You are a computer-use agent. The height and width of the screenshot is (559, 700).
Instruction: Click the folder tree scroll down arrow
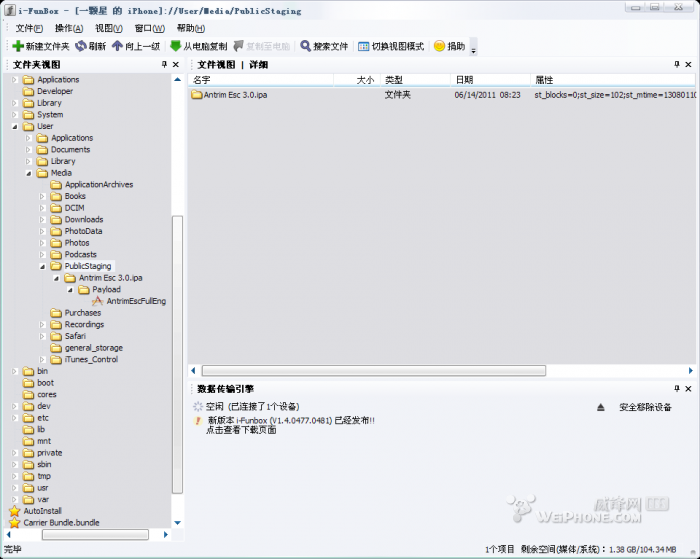177,522
